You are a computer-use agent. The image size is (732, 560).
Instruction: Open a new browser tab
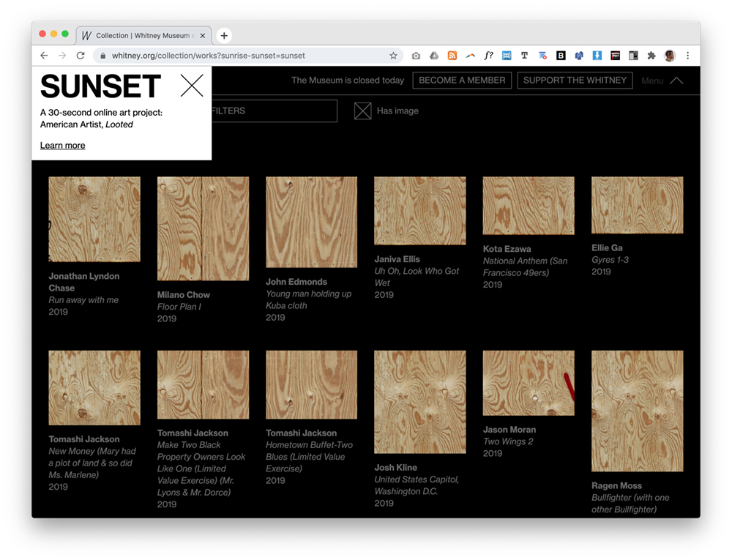(x=224, y=35)
